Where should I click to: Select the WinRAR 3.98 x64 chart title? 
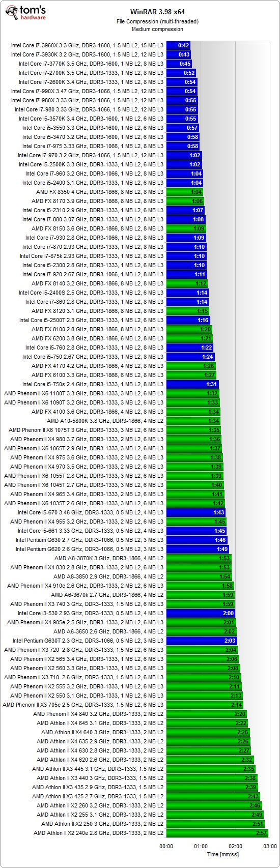[x=157, y=12]
